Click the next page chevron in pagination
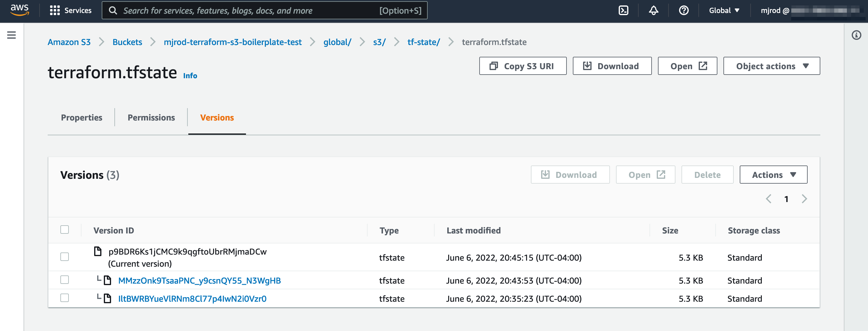 (x=805, y=199)
